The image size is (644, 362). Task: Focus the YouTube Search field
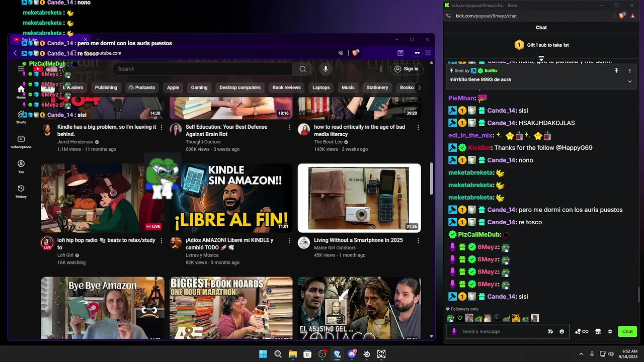point(202,69)
